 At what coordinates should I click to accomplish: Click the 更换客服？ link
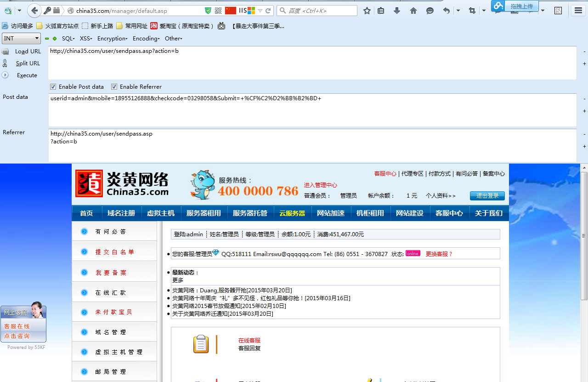click(x=439, y=254)
